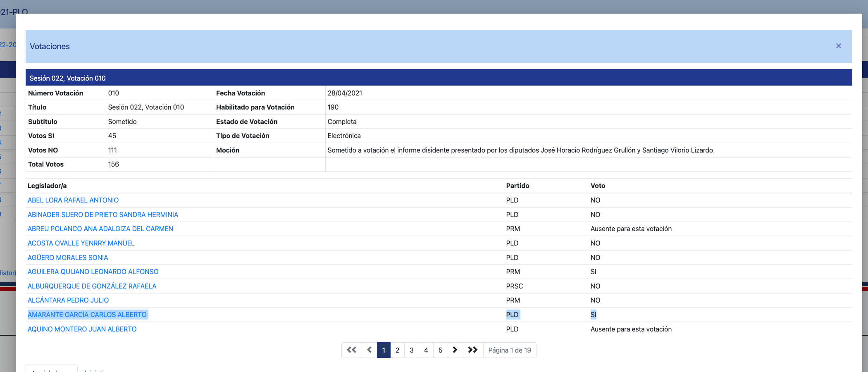
Task: Click Habilitado para Votación value 190
Action: point(333,107)
